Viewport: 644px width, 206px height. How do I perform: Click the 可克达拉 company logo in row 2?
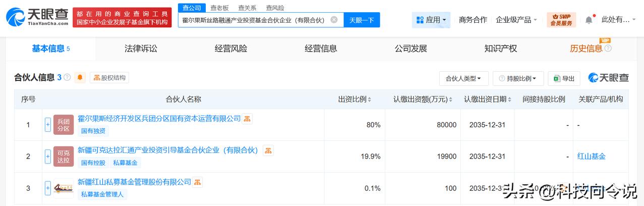pos(64,157)
